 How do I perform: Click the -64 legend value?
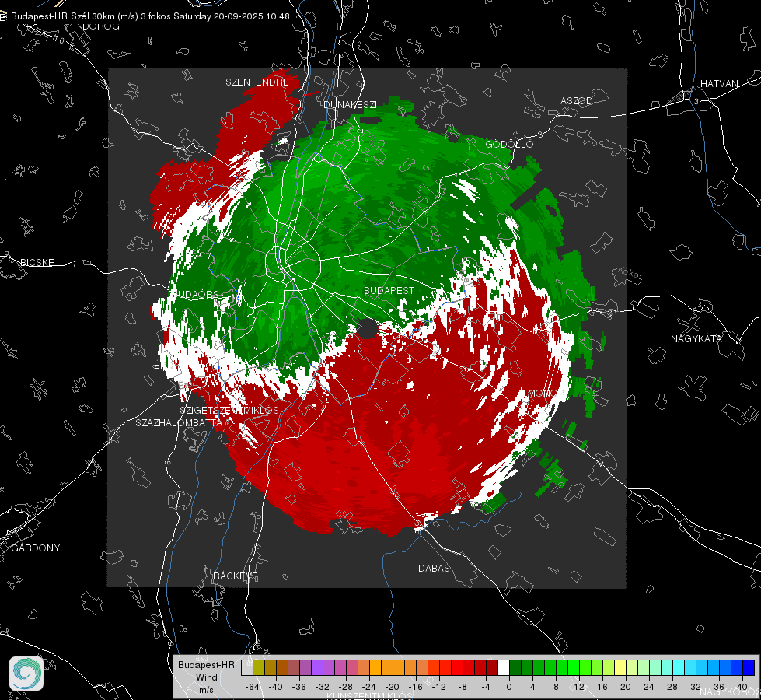[x=252, y=687]
